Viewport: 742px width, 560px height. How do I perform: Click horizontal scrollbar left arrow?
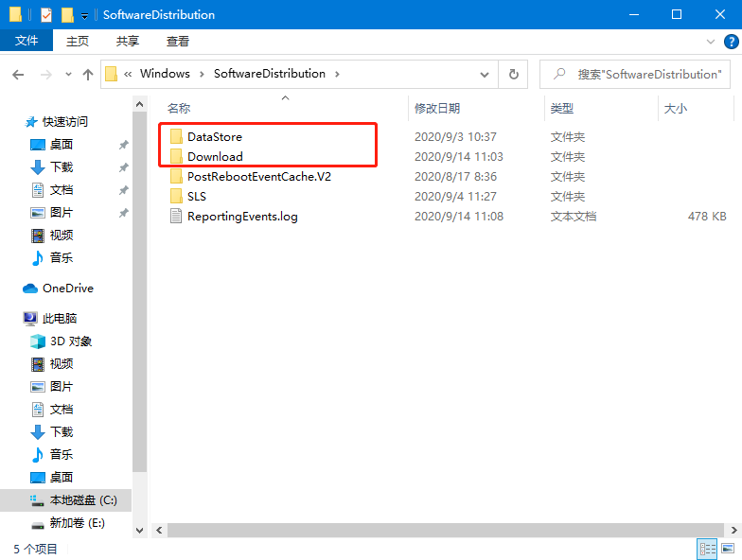(159, 530)
